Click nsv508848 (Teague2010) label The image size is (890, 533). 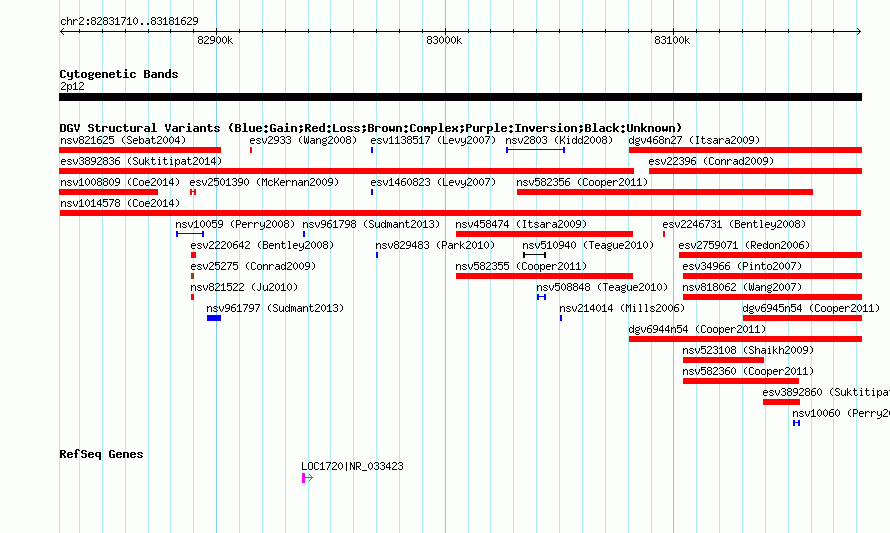pos(602,287)
